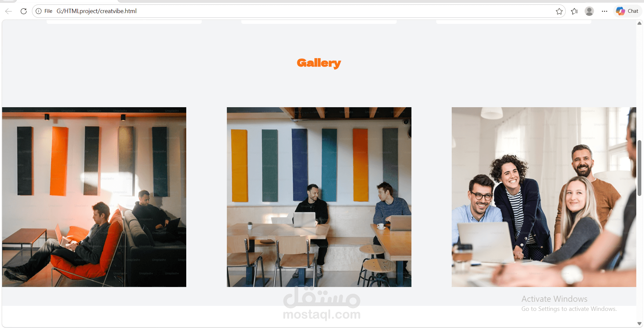The width and height of the screenshot is (644, 328).
Task: Click the File label in the address bar
Action: pos(48,11)
